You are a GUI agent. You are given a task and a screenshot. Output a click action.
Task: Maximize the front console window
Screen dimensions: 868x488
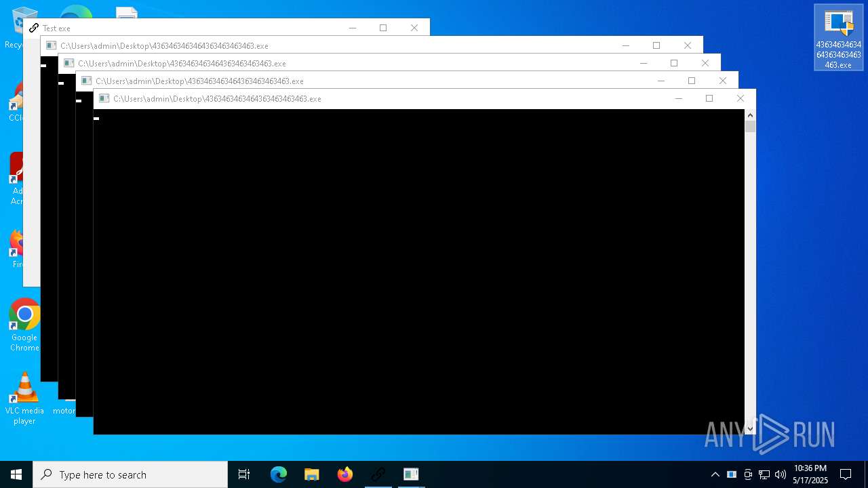tap(709, 98)
